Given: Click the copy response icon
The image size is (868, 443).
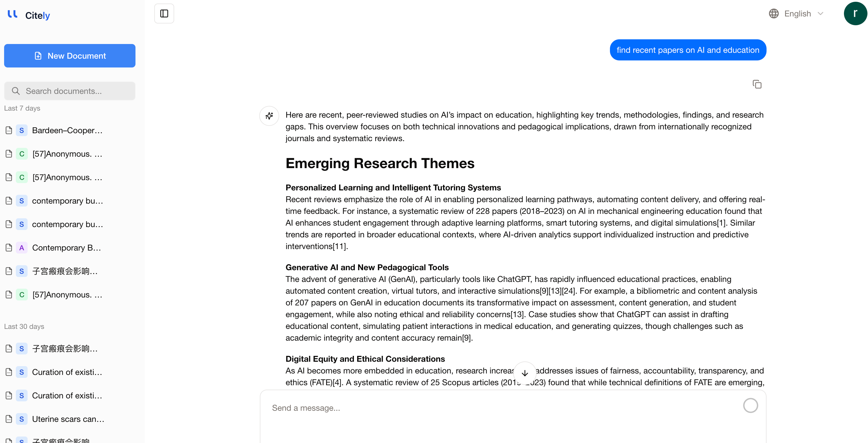Looking at the screenshot, I should click(757, 84).
